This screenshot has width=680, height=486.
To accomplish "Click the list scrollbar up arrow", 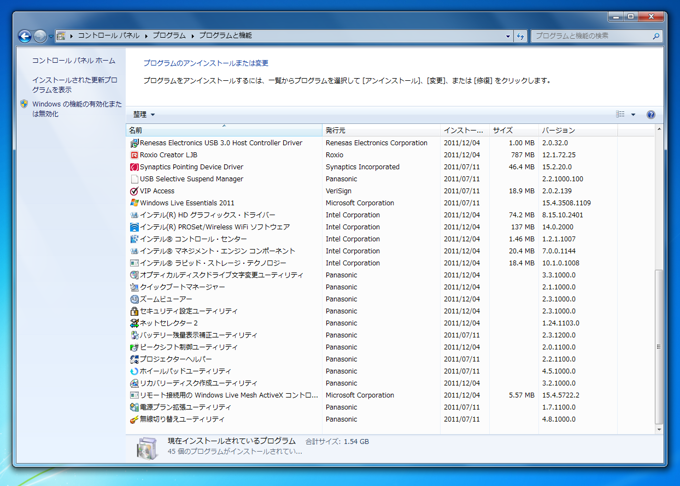I will 659,129.
